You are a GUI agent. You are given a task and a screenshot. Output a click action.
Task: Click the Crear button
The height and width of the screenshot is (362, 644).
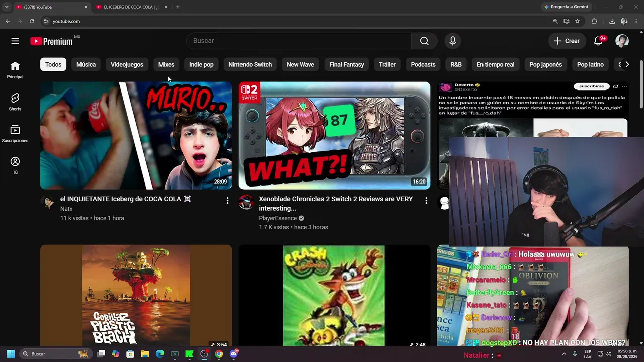(x=567, y=41)
